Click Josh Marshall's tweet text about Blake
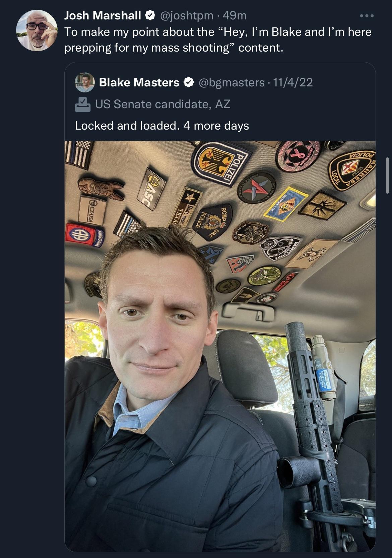 pyautogui.click(x=218, y=40)
